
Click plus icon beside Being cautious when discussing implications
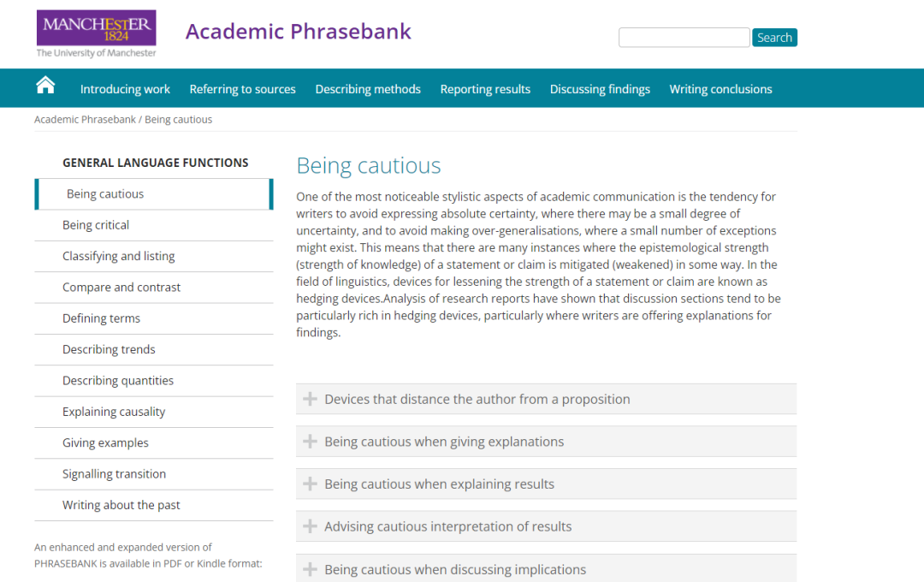click(310, 569)
